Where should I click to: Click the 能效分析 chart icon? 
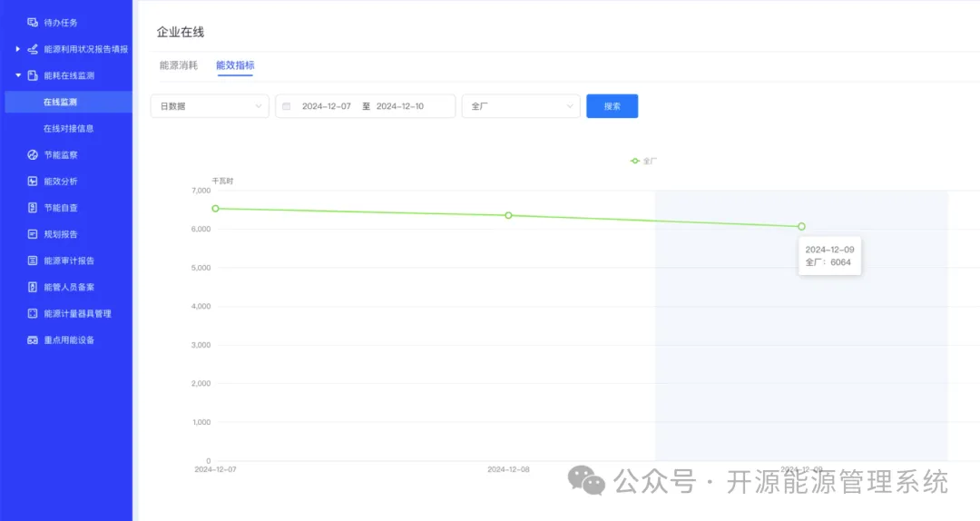pos(33,182)
